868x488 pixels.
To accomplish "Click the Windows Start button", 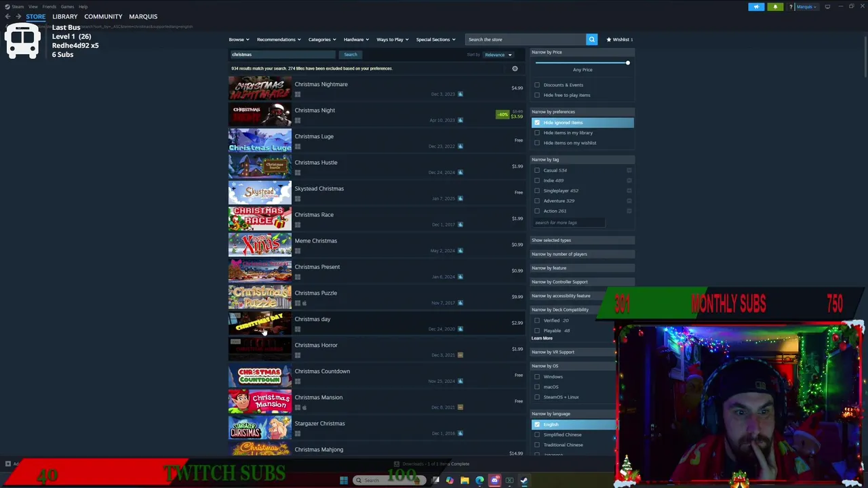I will coord(344,481).
